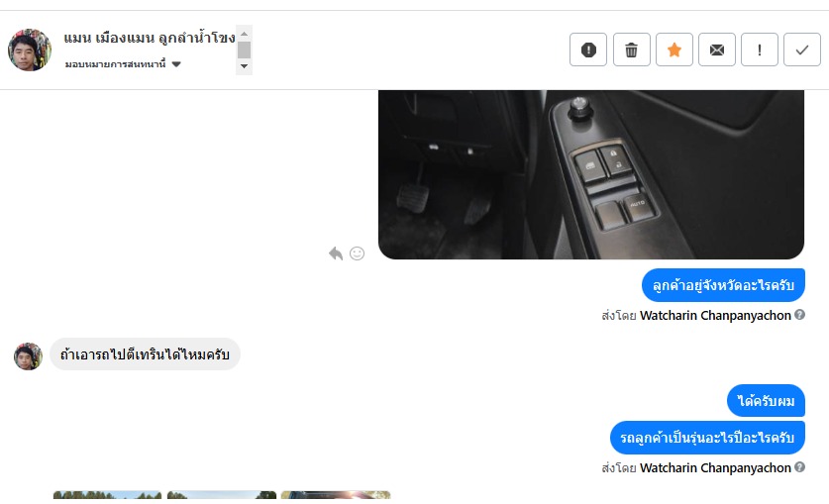Mark conversation done with checkmark icon
Viewport: 829px width, 504px height.
[x=802, y=50]
